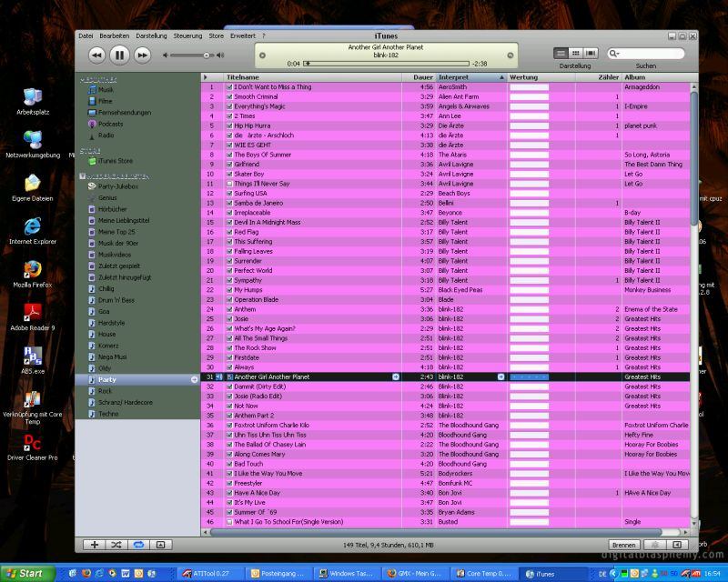728x582 pixels.
Task: Sort by the Album column header
Action: click(x=655, y=77)
